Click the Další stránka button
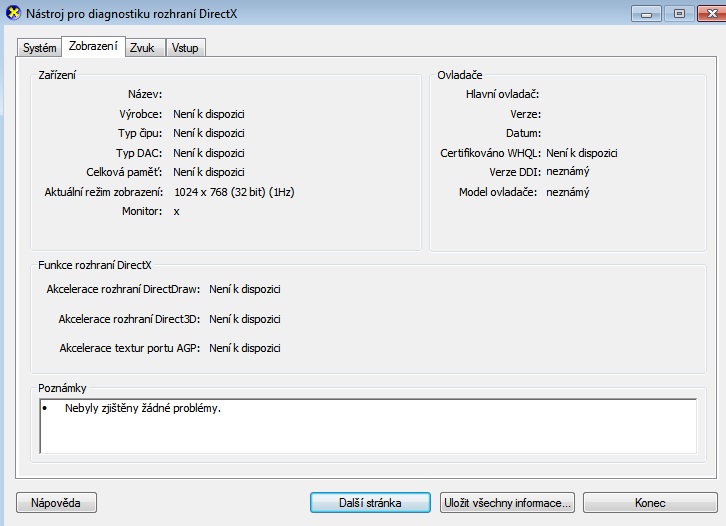 370,503
